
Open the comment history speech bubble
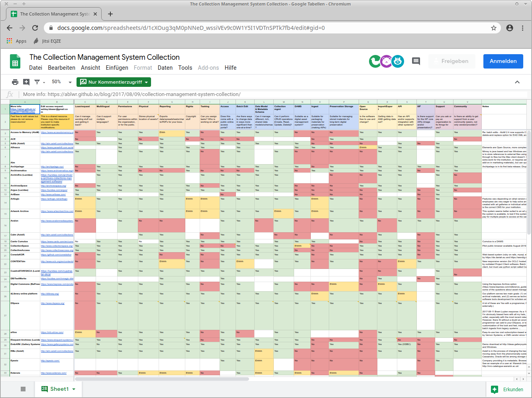click(416, 61)
